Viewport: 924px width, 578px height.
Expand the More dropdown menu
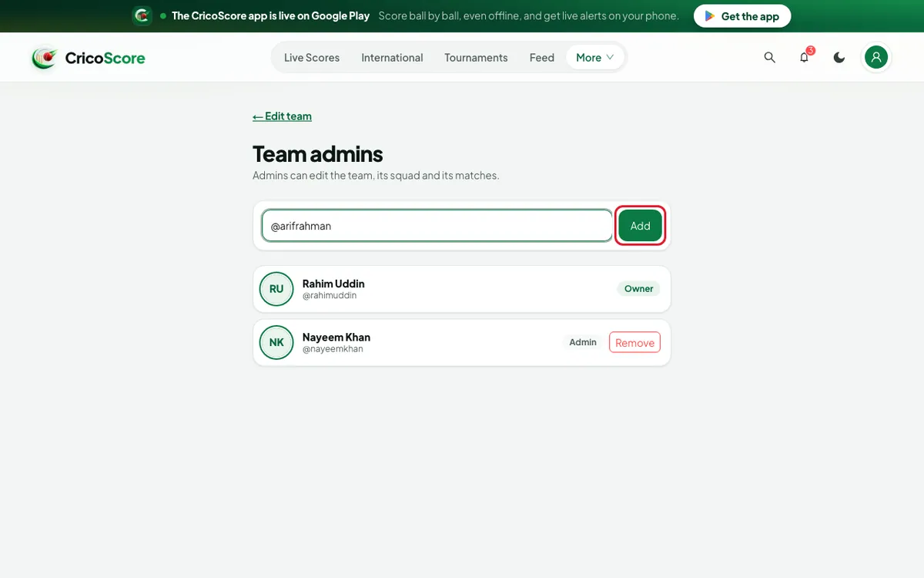595,58
